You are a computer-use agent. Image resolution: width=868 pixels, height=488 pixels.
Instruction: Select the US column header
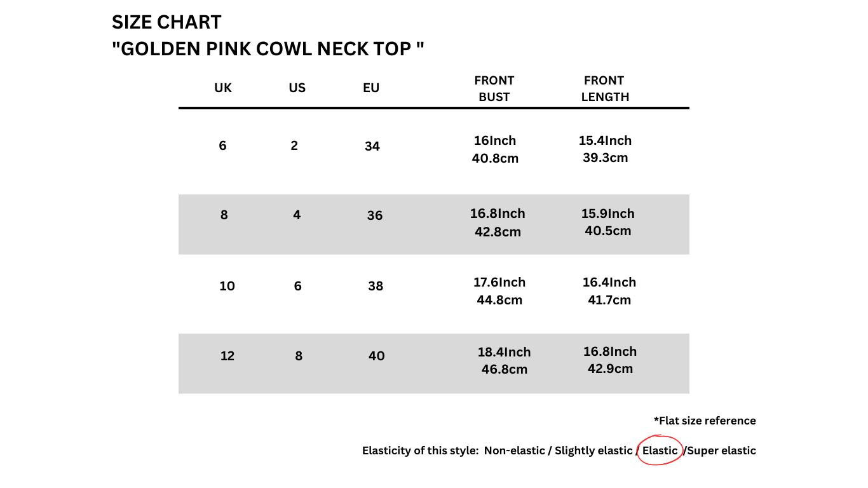pyautogui.click(x=297, y=88)
